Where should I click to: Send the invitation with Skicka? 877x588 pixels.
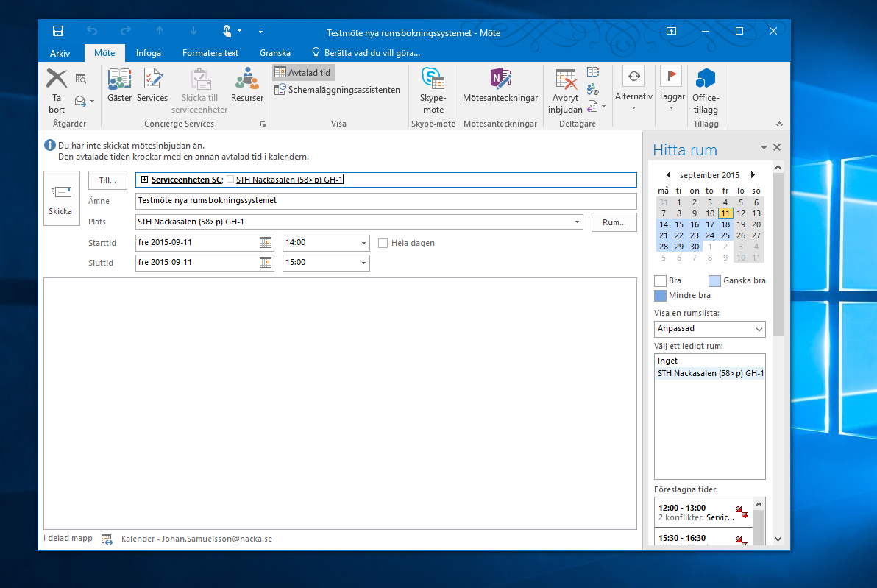point(62,199)
